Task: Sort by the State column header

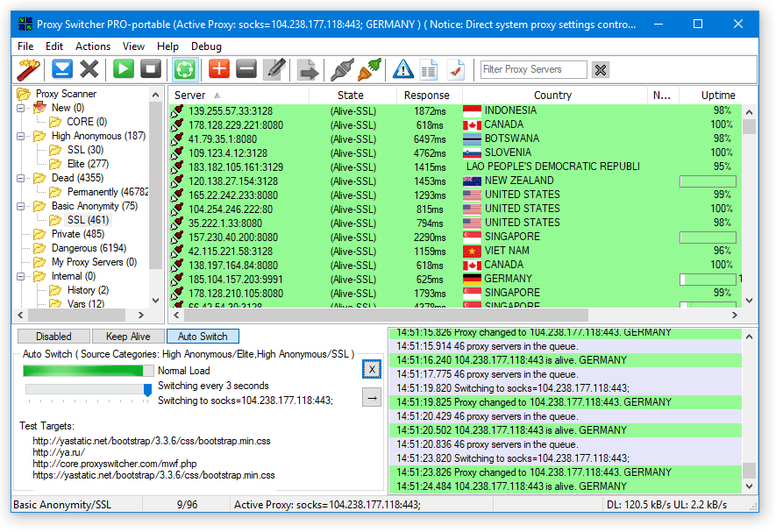Action: (352, 95)
